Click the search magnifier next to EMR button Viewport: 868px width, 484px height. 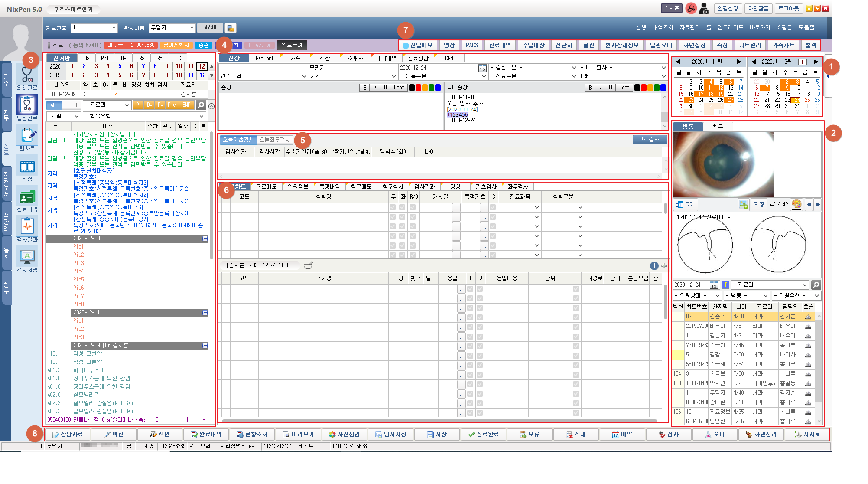pyautogui.click(x=201, y=105)
